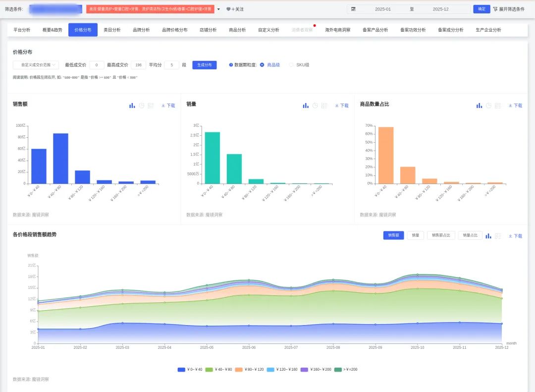
Task: Switch 销售额 chart to pie view icon
Action: [142, 106]
